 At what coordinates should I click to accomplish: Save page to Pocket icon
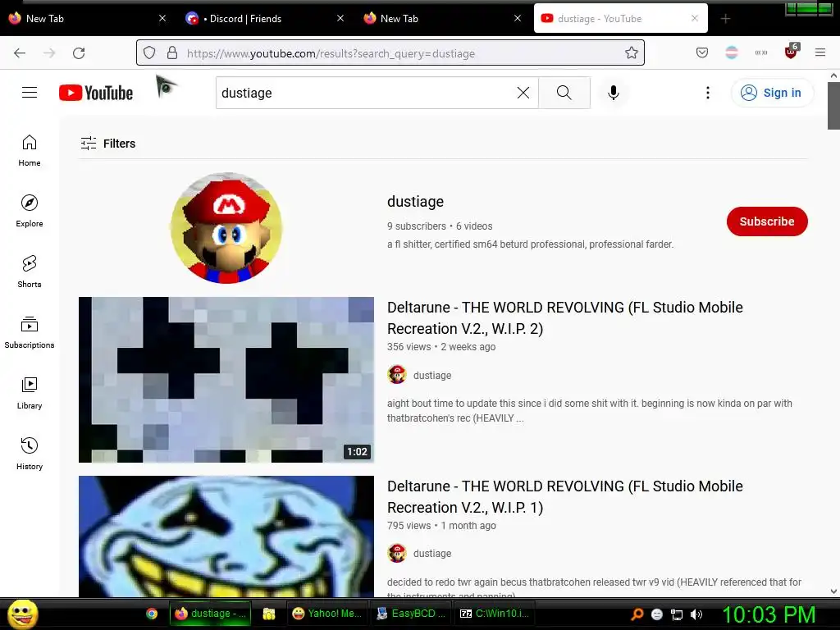[702, 52]
